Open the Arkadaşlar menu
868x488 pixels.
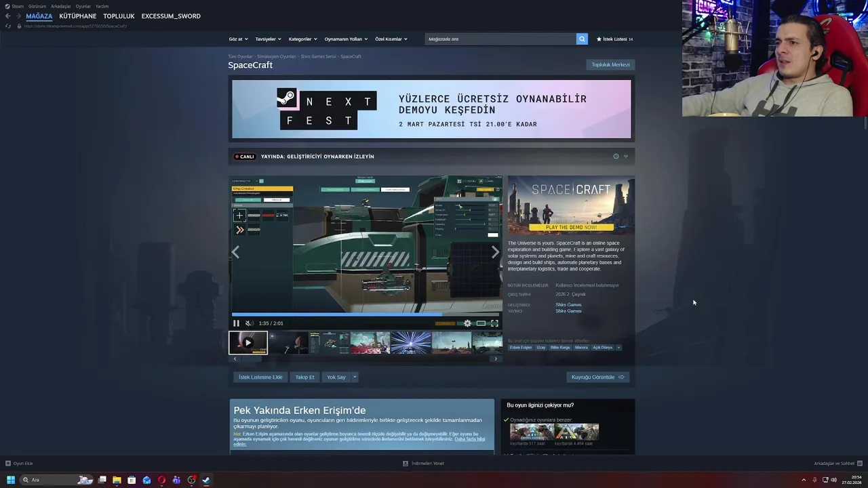pos(61,6)
